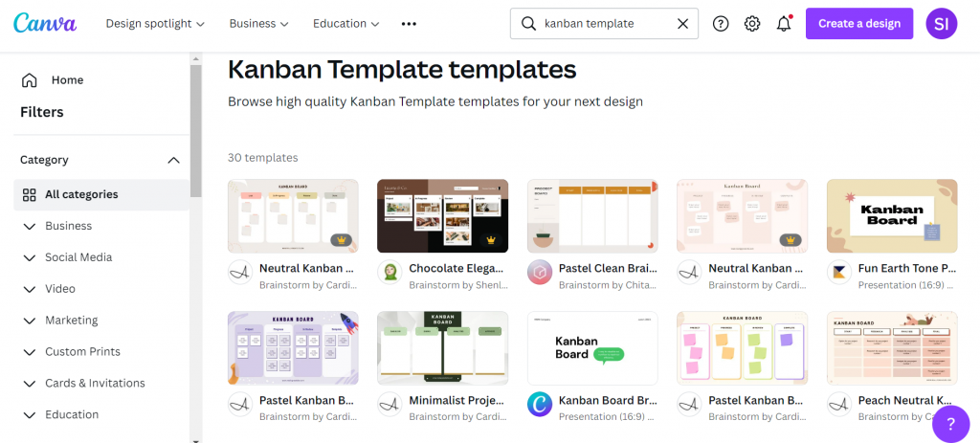Open the Business menu in top navigation

(x=258, y=24)
